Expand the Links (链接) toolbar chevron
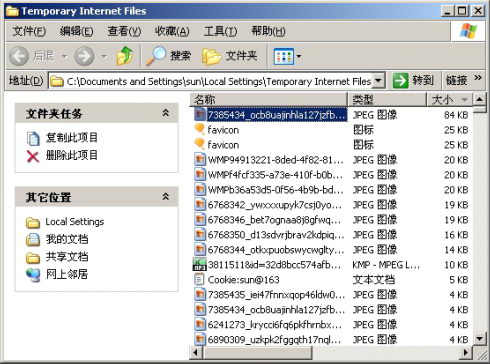The width and height of the screenshot is (490, 364). (x=478, y=78)
